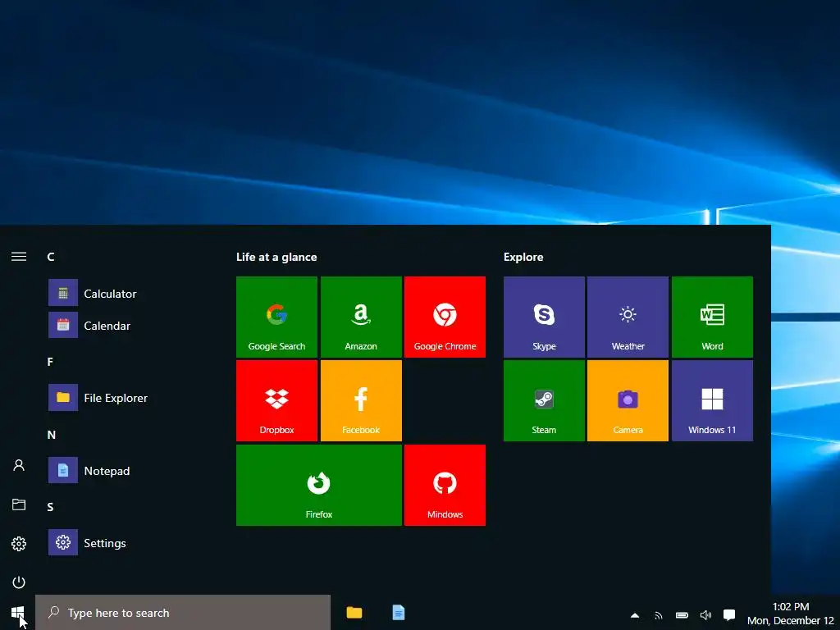Open the taskbar clock and date
This screenshot has height=630, width=840.
(791, 614)
